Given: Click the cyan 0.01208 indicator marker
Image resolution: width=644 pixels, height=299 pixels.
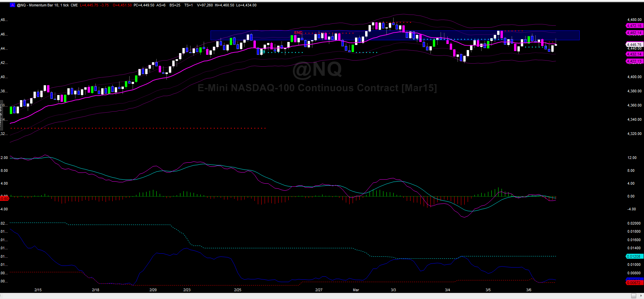Looking at the screenshot, I should click(x=634, y=256).
